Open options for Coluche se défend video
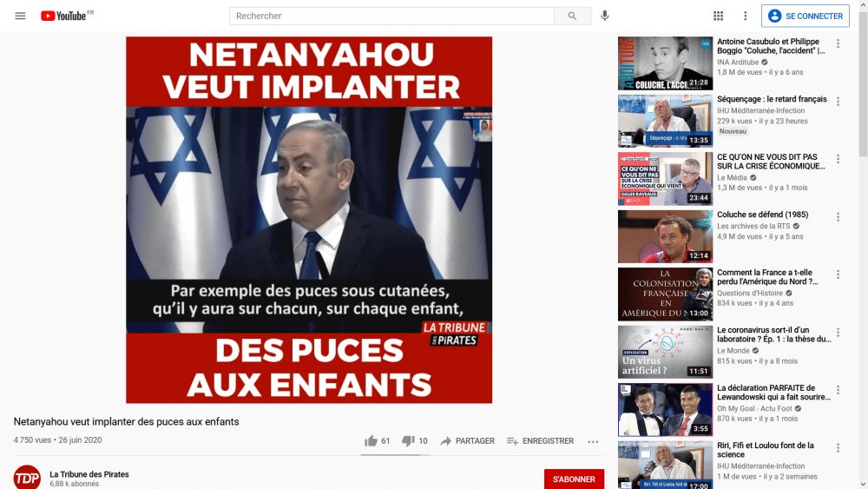Screen dimensions: 868x489 tap(838, 216)
